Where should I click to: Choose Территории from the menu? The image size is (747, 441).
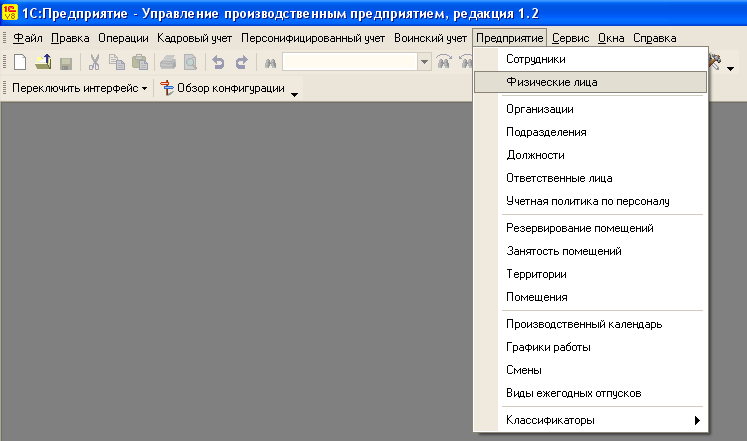click(591, 274)
